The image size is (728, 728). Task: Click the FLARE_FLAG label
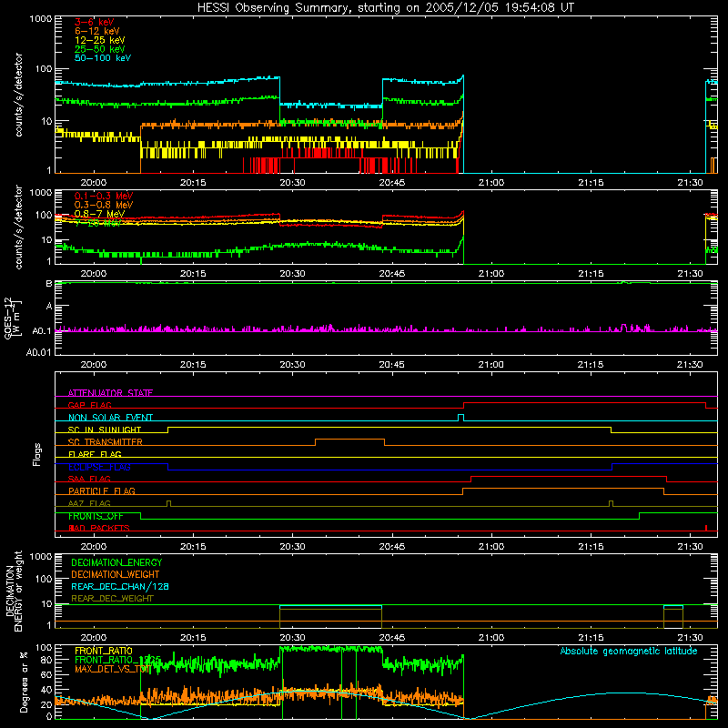(95, 454)
